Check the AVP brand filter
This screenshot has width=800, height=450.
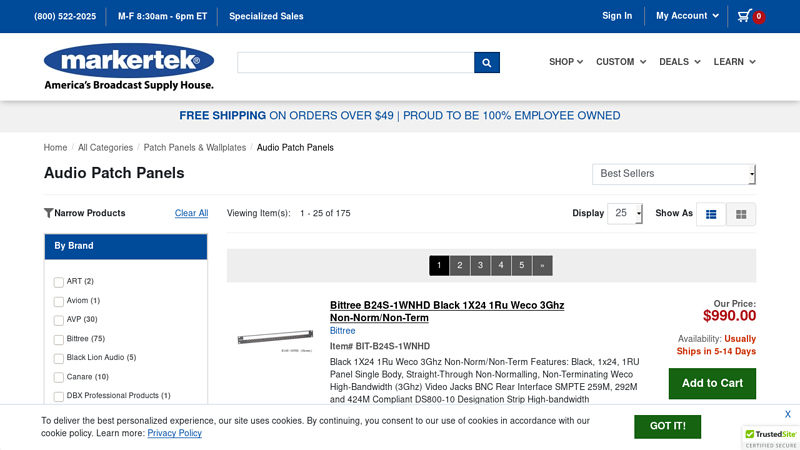[59, 320]
